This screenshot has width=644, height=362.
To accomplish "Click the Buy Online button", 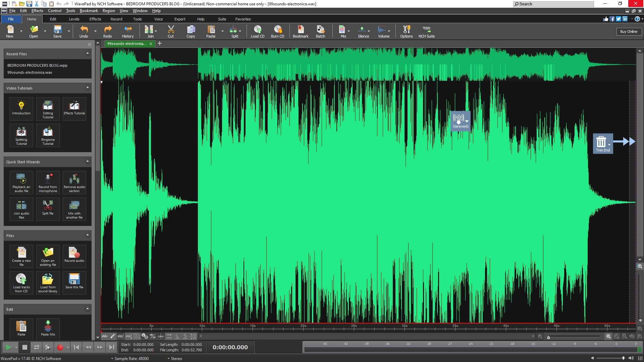I will pyautogui.click(x=629, y=32).
